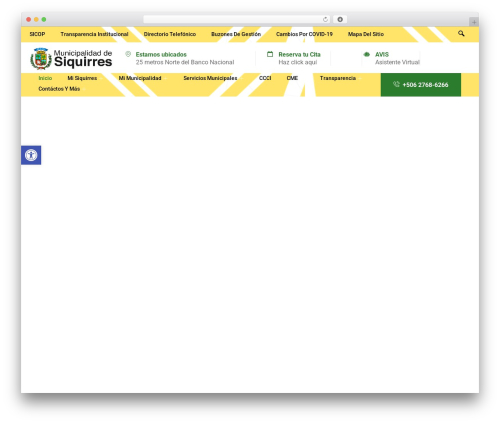Click Estamos ubicados heading
The width and height of the screenshot is (500, 423).
click(161, 54)
